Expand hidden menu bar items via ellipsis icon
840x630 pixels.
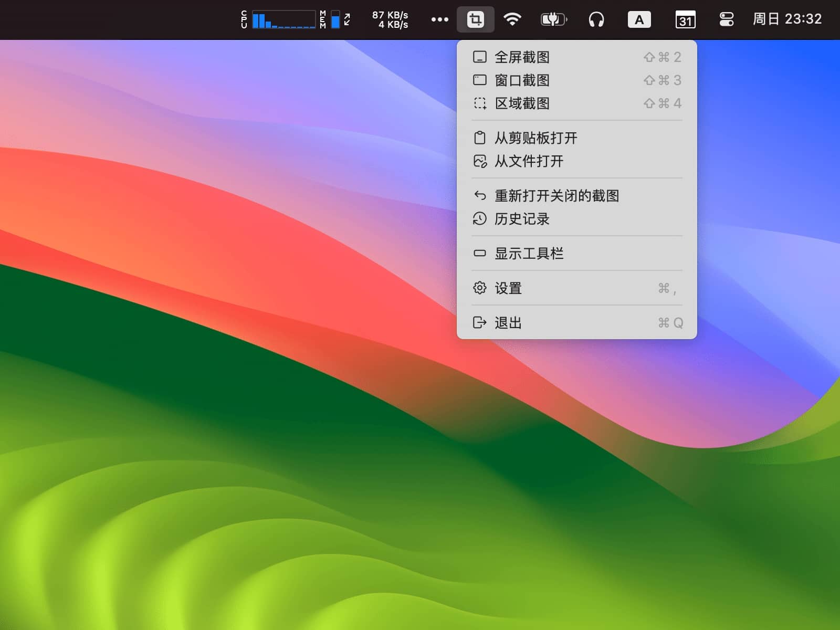[439, 19]
